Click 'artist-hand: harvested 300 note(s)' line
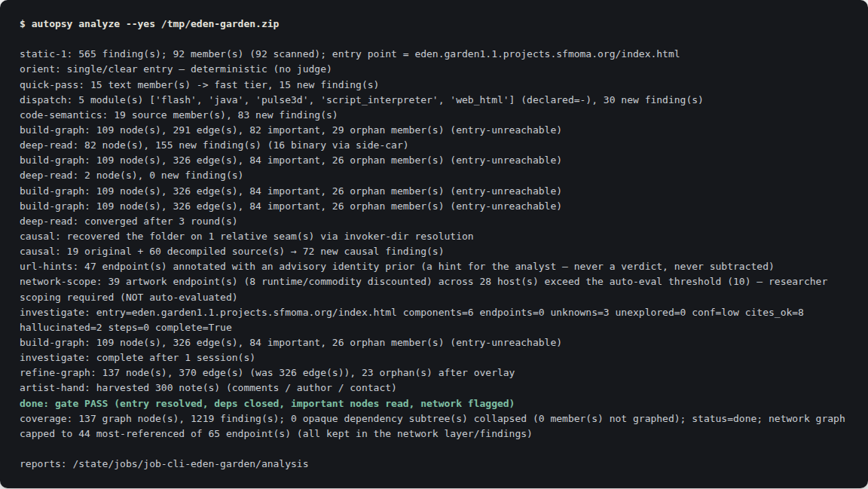 tap(208, 387)
